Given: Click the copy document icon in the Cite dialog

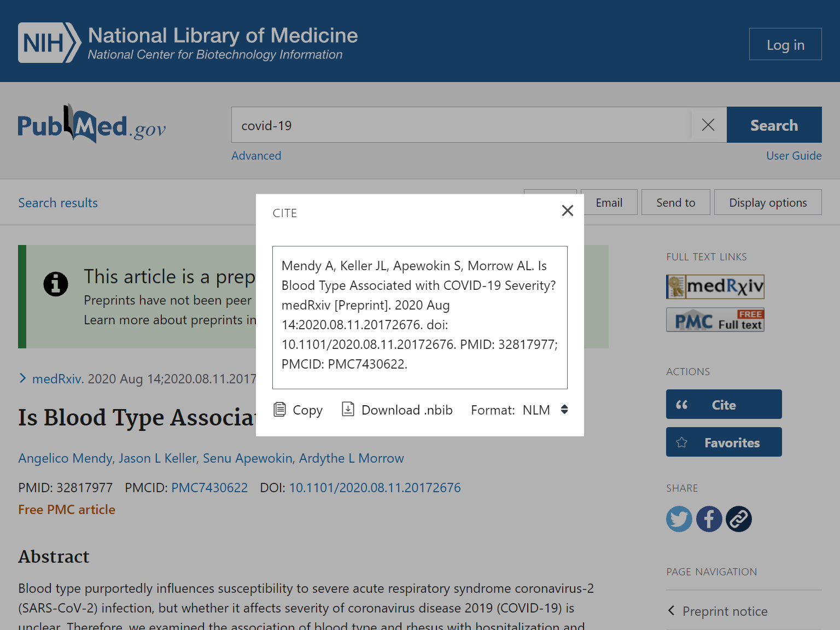Looking at the screenshot, I should (279, 409).
